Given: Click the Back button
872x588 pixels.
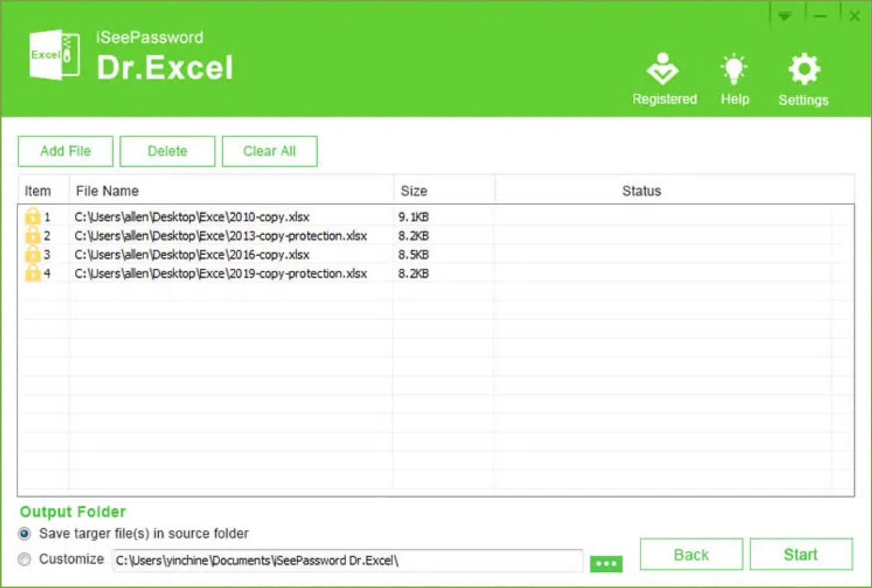Looking at the screenshot, I should pos(690,554).
